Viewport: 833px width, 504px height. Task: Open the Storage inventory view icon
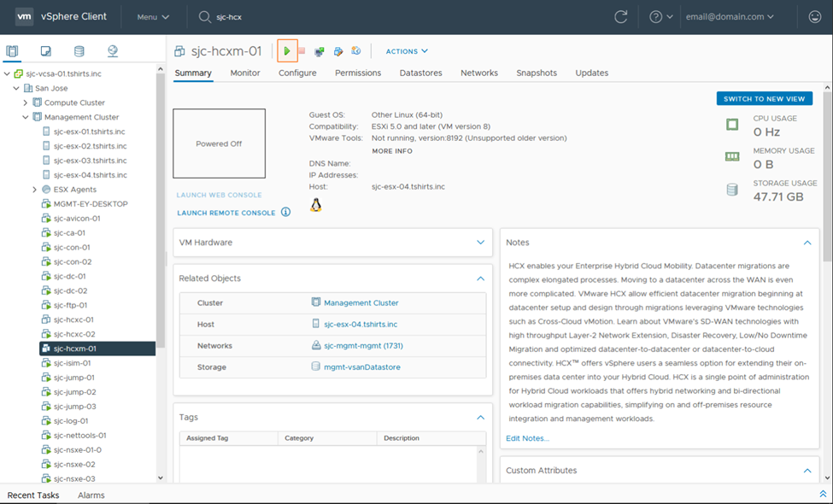(x=79, y=51)
